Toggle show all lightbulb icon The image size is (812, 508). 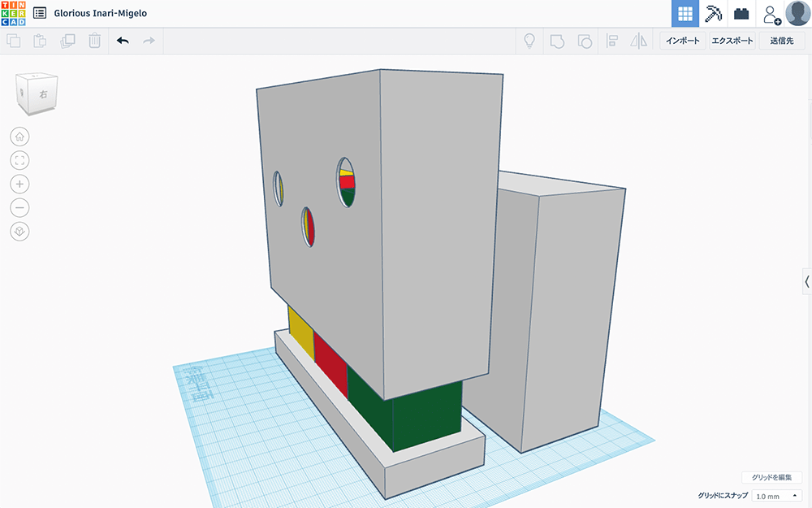(530, 41)
